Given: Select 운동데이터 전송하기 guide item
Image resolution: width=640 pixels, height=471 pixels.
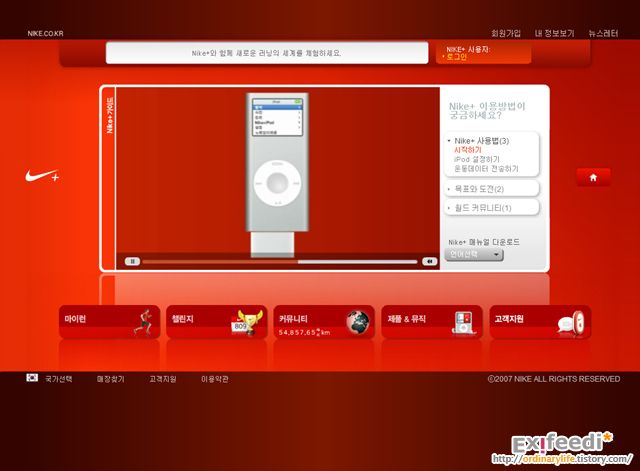Looking at the screenshot, I should (486, 169).
